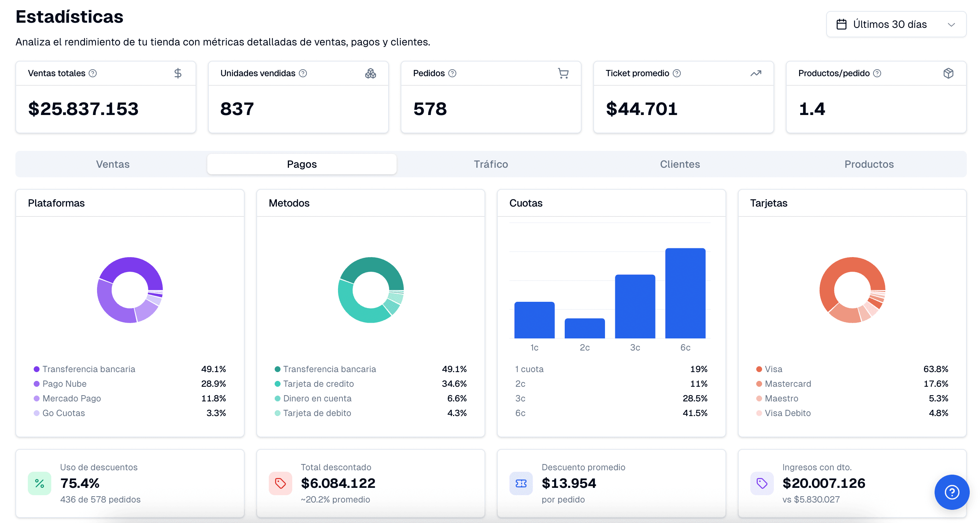The image size is (980, 523).
Task: Click the help icon next to Ventas totales
Action: coord(93,73)
